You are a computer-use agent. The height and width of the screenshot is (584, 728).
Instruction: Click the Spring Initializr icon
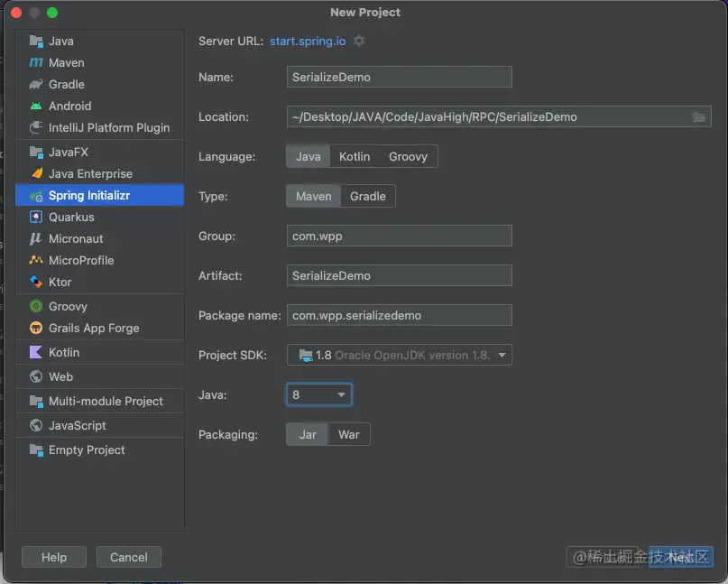36,196
